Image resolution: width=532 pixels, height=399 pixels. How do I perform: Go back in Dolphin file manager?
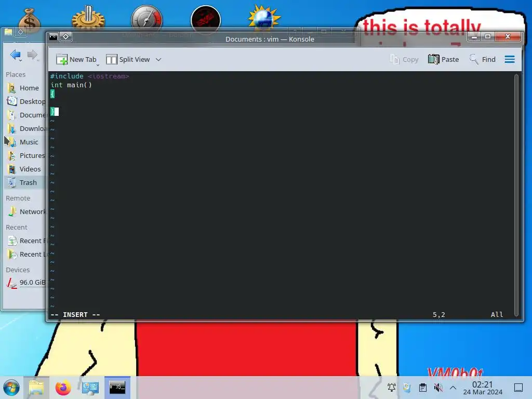16,55
